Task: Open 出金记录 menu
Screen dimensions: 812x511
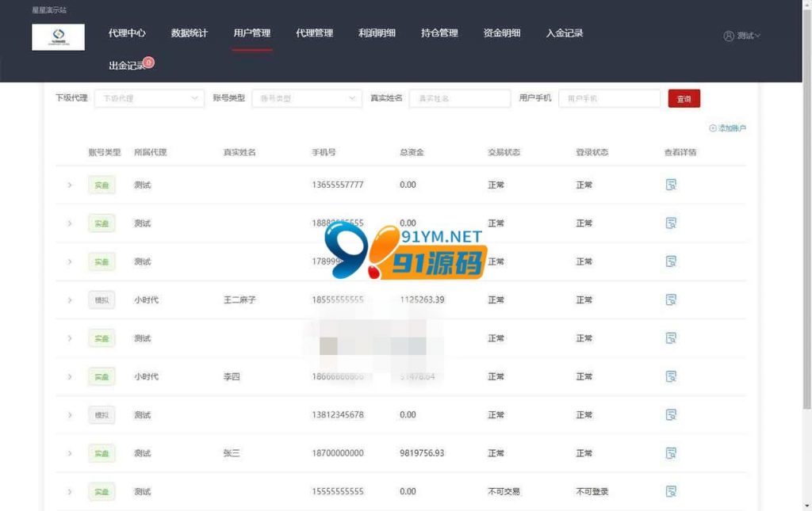Action: (126, 66)
